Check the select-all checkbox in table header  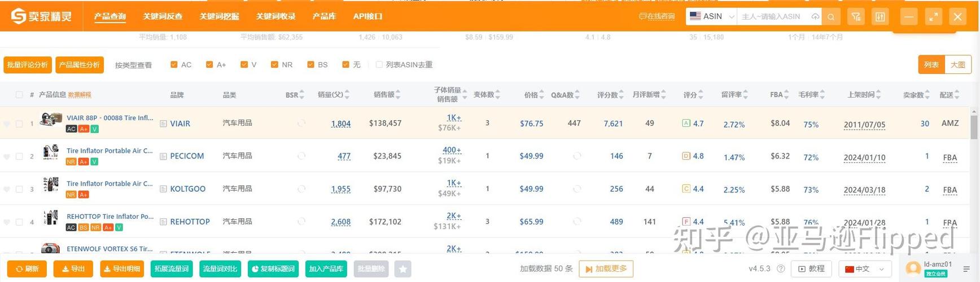point(19,95)
